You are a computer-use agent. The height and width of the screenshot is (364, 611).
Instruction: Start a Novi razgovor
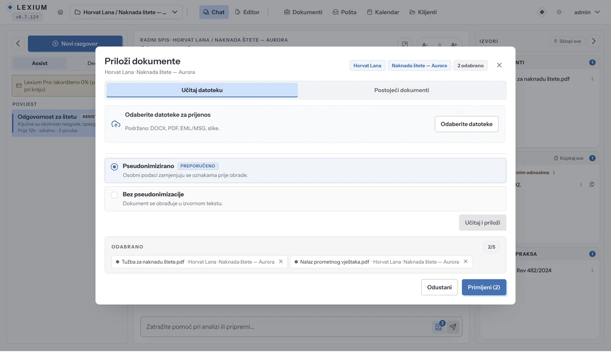tap(75, 44)
